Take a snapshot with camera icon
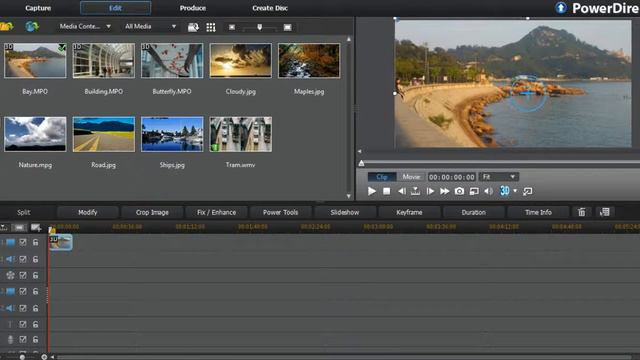The image size is (640, 360). 459,191
